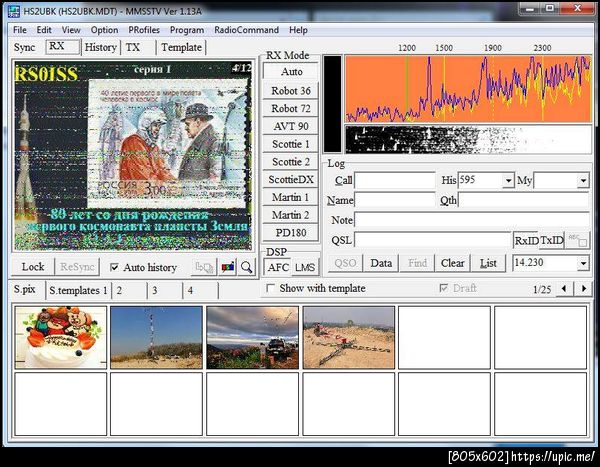Image resolution: width=600 pixels, height=467 pixels.
Task: Switch to S.templates tab 2
Action: click(129, 291)
